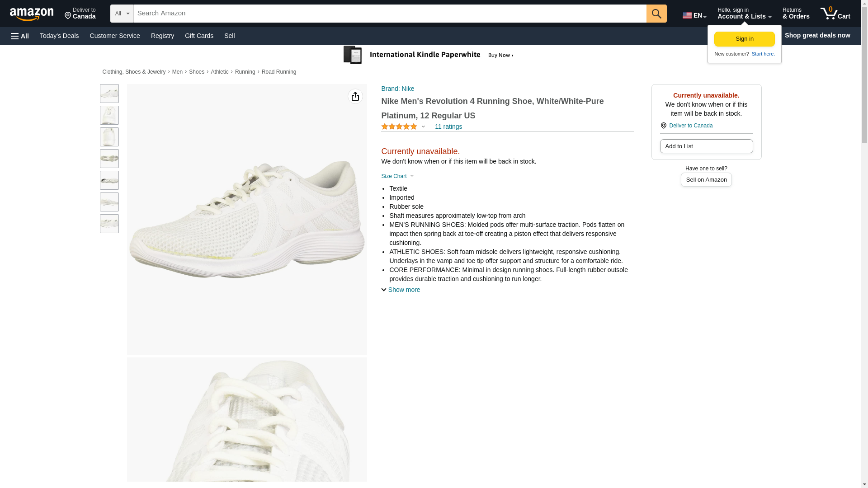Click the magnifying glass search button
The width and height of the screenshot is (868, 488).
656,14
